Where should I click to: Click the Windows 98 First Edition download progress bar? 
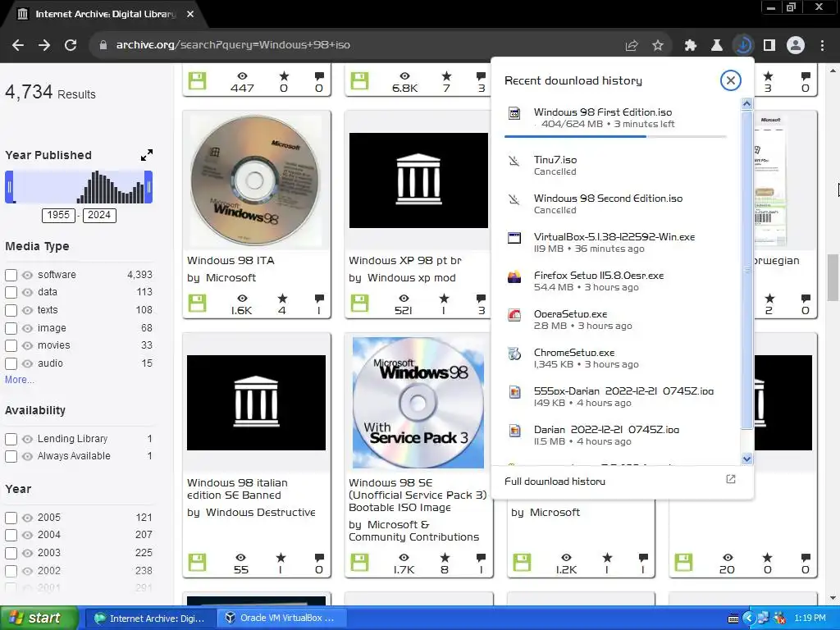(615, 137)
